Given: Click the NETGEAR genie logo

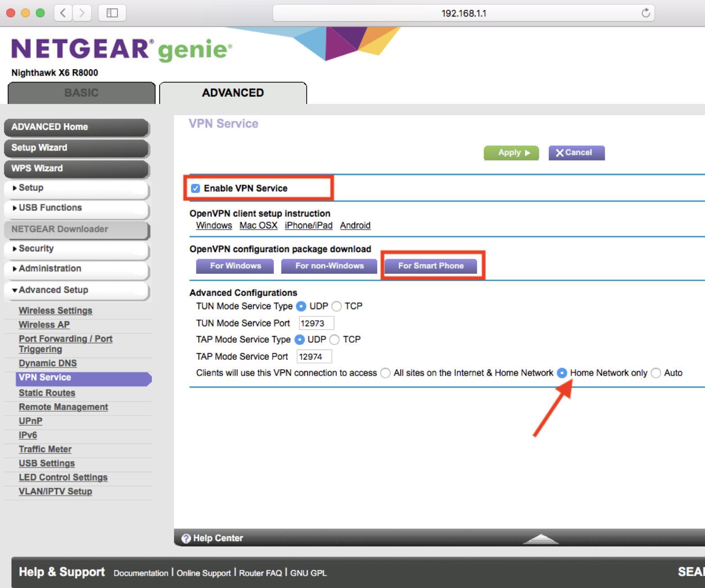Looking at the screenshot, I should tap(121, 49).
